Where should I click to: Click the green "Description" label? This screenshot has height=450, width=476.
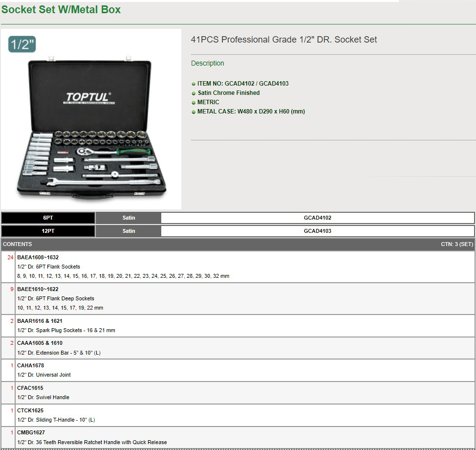coord(207,63)
